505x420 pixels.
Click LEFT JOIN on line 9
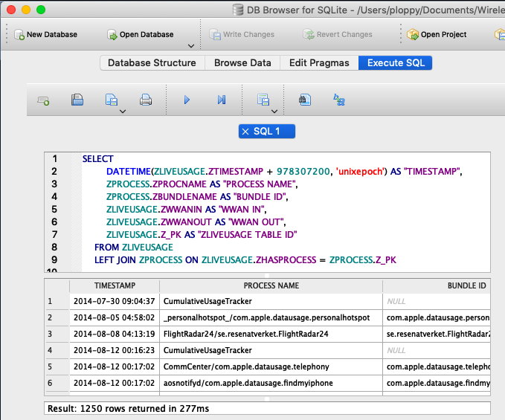tap(115, 260)
